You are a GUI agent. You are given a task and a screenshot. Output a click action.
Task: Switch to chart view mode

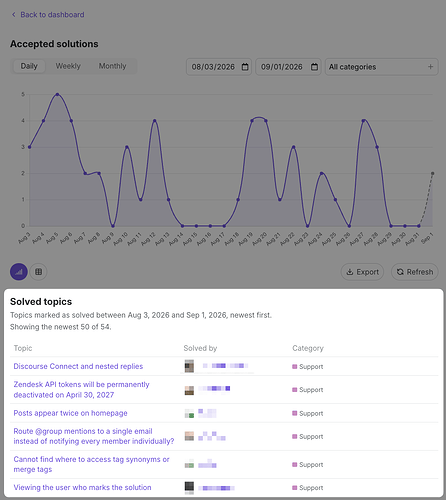pyautogui.click(x=19, y=272)
